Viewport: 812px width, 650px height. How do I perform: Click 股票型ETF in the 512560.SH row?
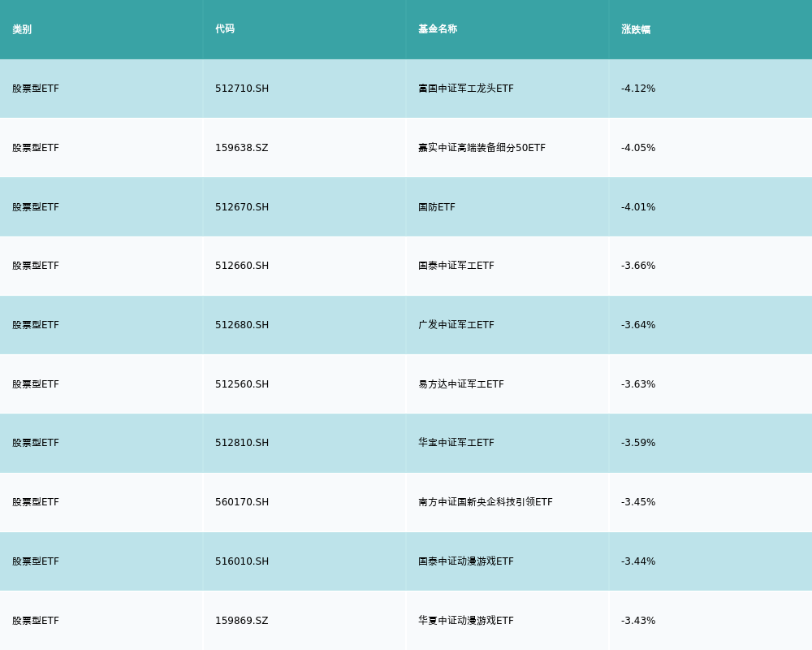coord(36,384)
